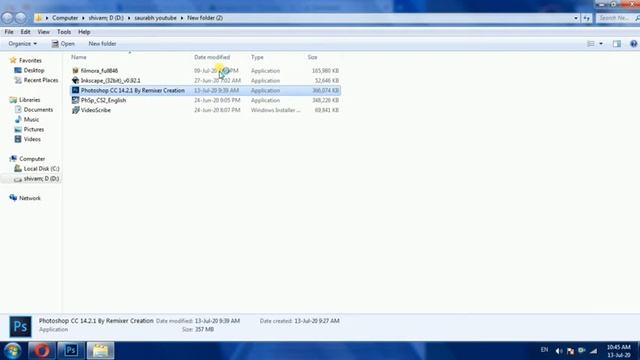Open the File menu
The width and height of the screenshot is (640, 360).
pyautogui.click(x=9, y=32)
